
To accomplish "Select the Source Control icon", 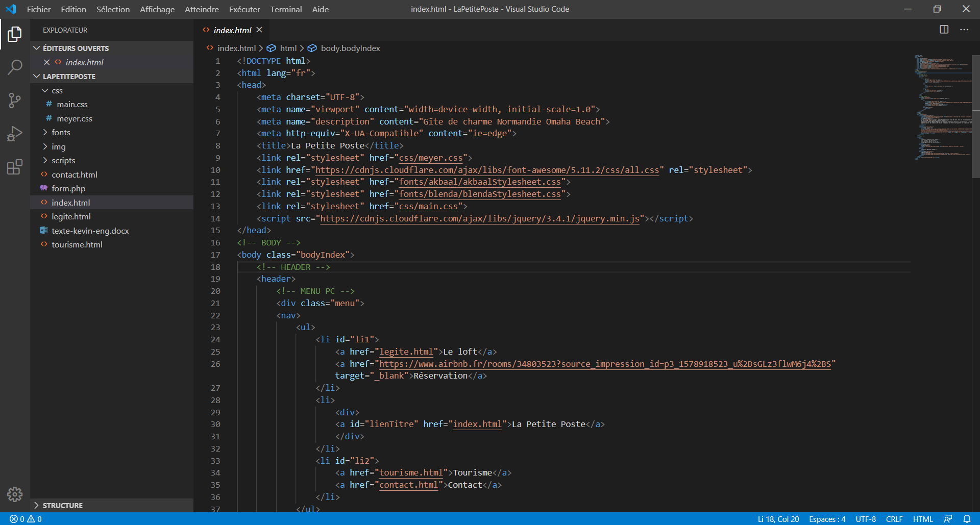I will point(15,101).
